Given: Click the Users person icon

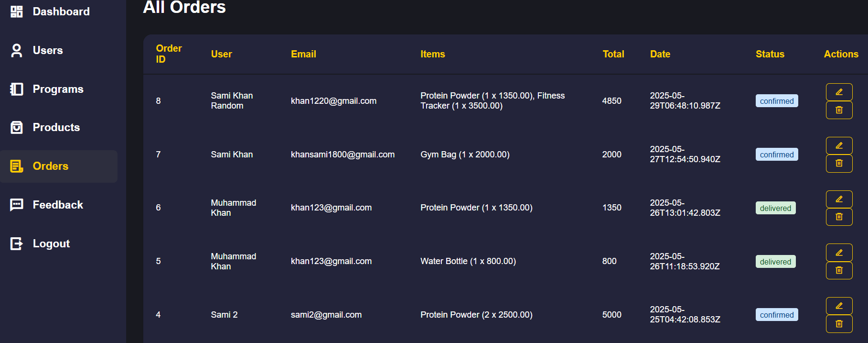Looking at the screenshot, I should (17, 50).
